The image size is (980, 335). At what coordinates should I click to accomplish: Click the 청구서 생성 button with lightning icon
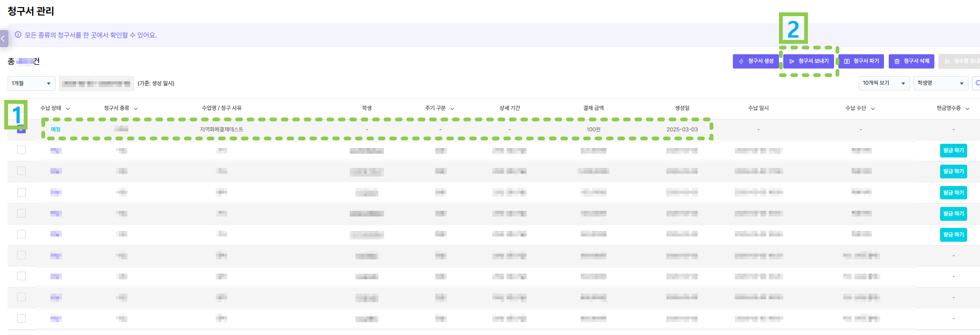756,61
